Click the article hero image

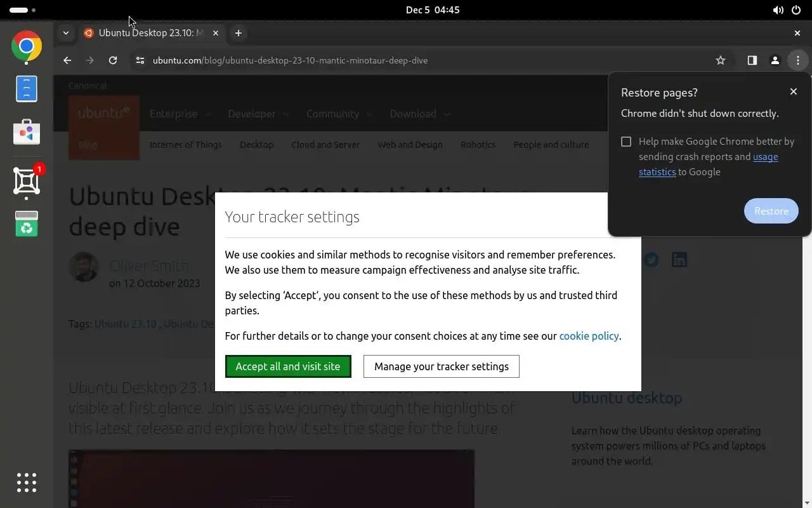[x=272, y=479]
